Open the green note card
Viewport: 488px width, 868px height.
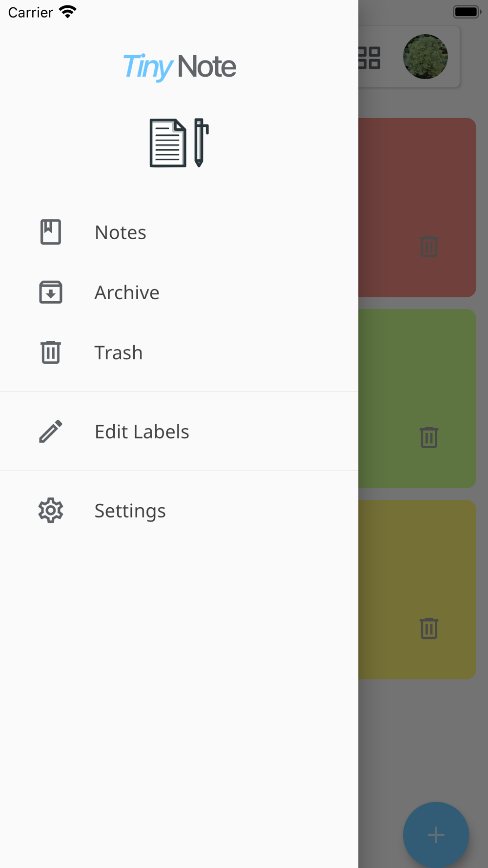(x=417, y=398)
